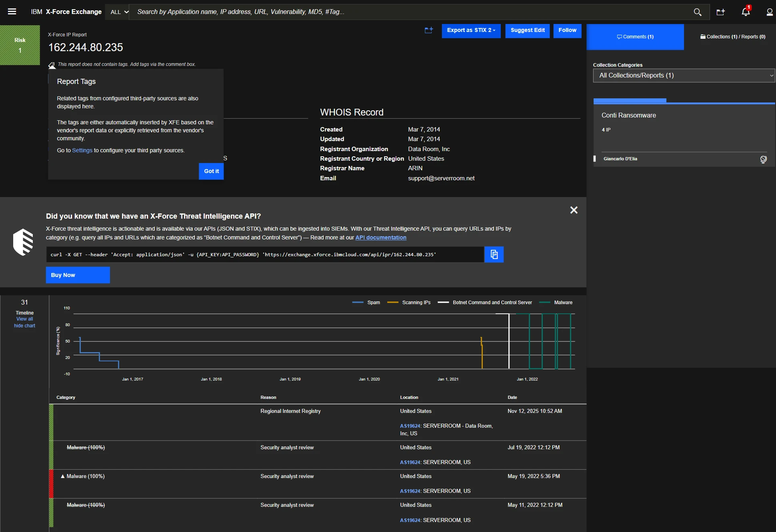Open the API documentation link
Viewport: 776px width, 532px height.
point(381,238)
